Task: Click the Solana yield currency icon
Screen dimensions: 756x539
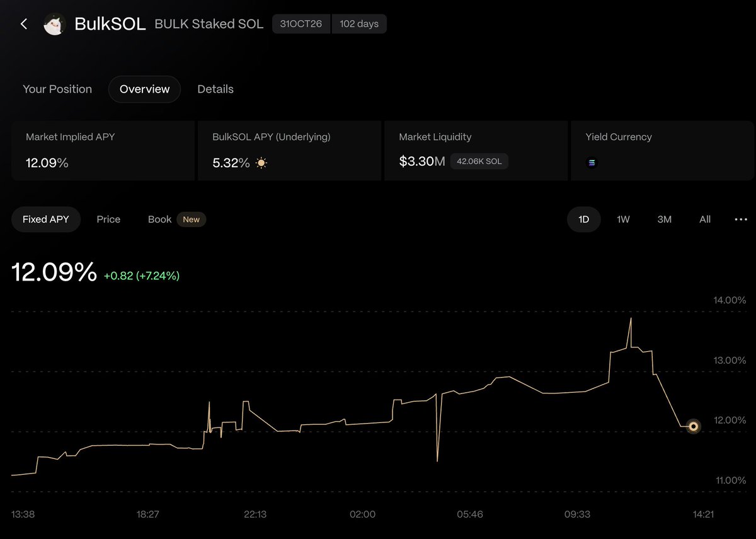Action: click(x=592, y=163)
